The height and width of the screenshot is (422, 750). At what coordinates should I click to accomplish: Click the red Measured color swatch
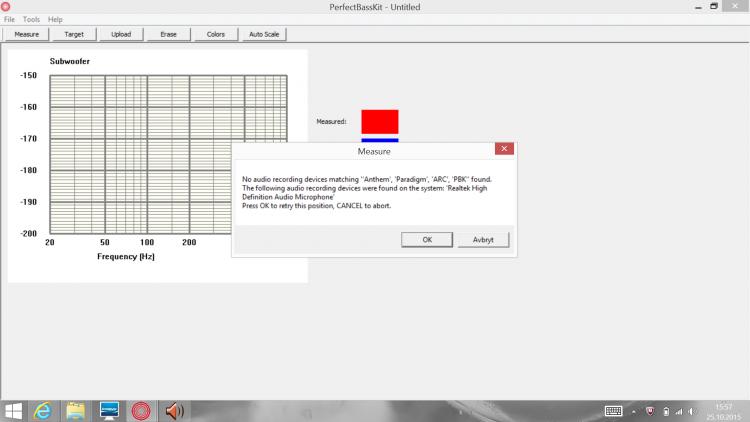click(x=380, y=122)
